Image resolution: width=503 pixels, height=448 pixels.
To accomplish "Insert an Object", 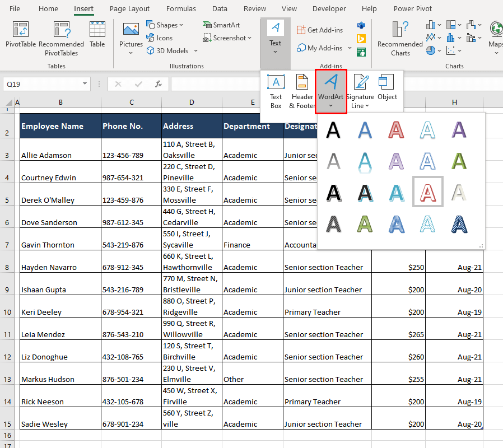I will [x=387, y=88].
